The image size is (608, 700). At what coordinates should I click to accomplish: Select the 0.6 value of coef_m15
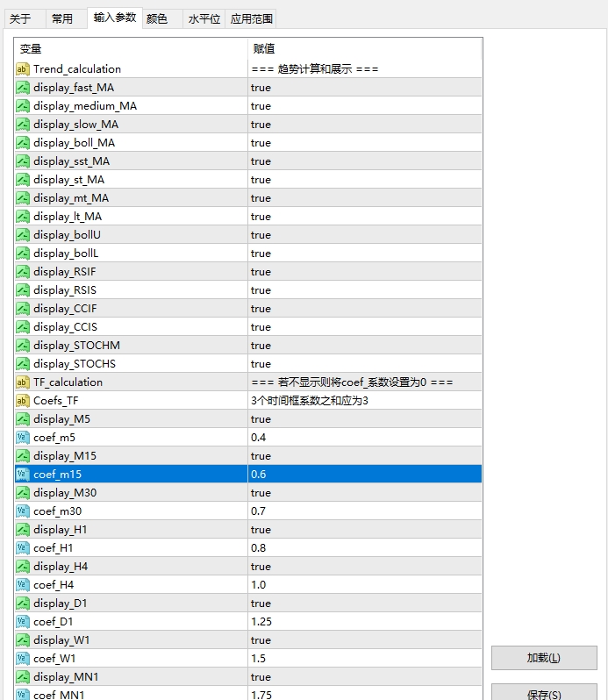pos(259,474)
